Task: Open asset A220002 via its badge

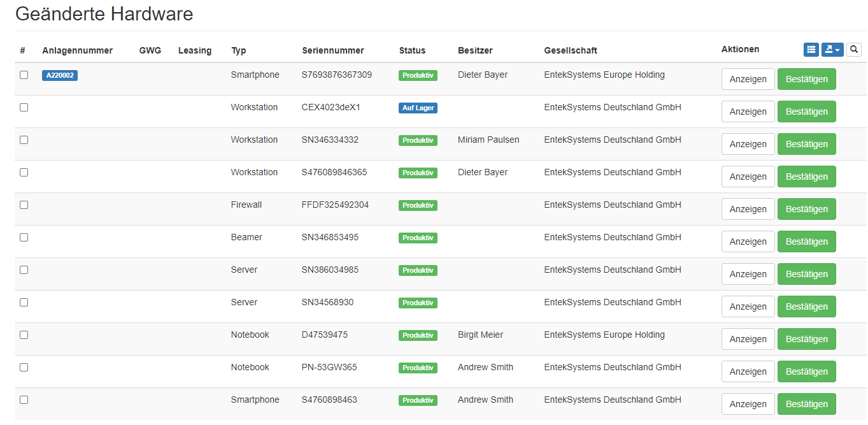Action: coord(59,75)
